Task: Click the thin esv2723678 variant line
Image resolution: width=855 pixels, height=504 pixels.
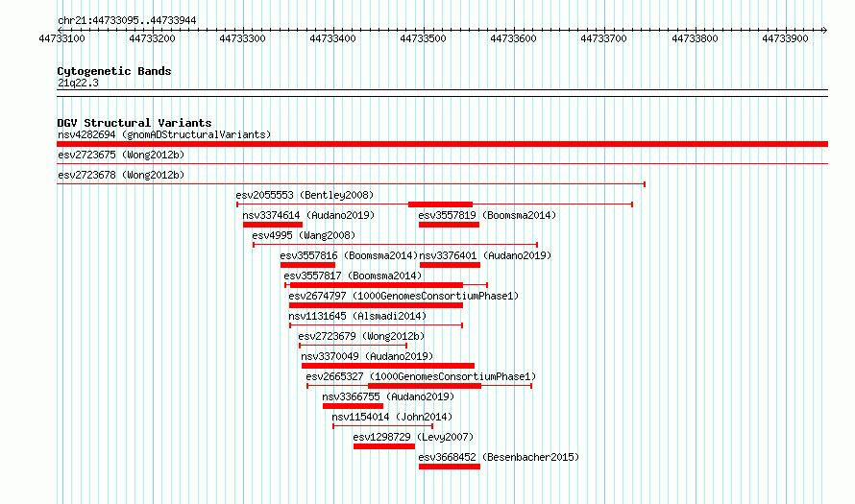Action: click(x=352, y=184)
